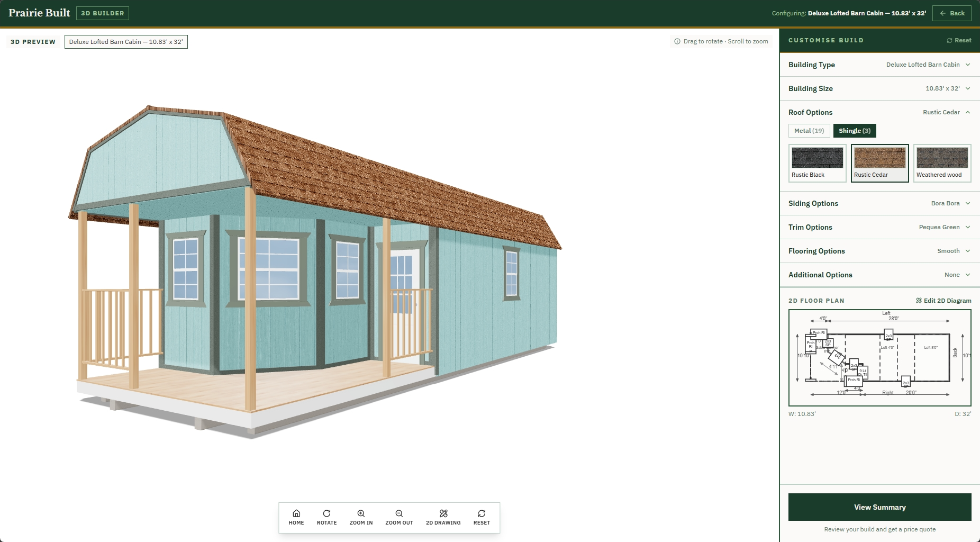Choose the Weathered wood shingle swatch
Screen dimensions: 980x542
[942, 163]
